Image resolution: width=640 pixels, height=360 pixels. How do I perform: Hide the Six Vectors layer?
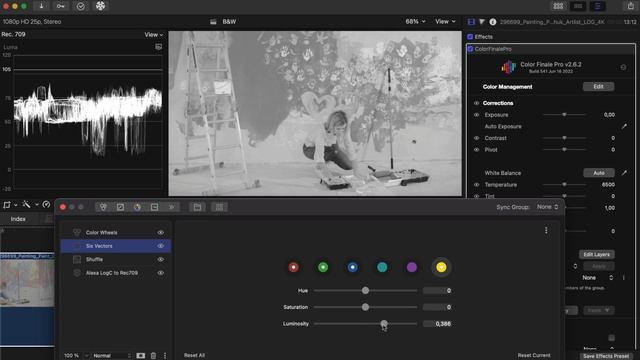tap(161, 246)
